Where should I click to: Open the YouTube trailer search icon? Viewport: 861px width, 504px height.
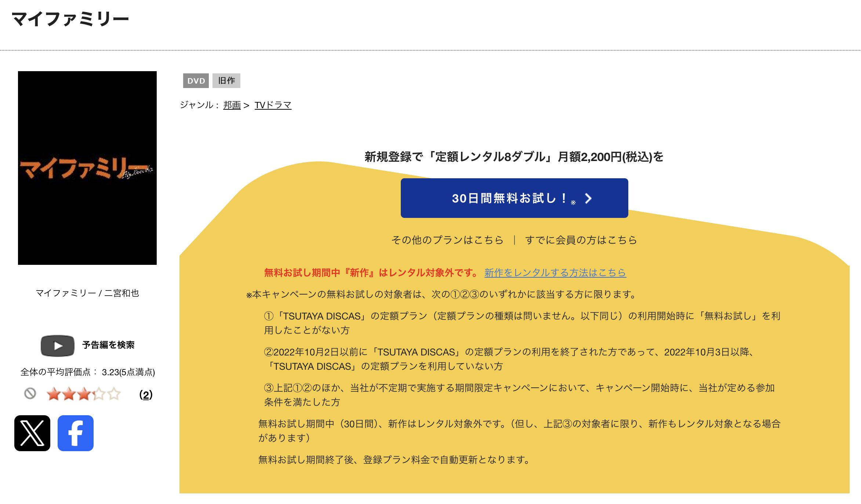pyautogui.click(x=57, y=345)
